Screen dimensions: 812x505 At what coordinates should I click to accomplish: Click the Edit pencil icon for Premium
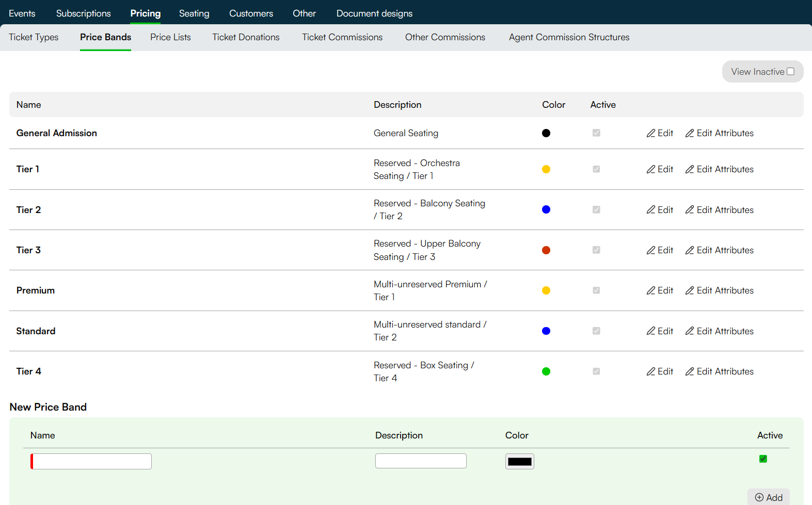coord(651,290)
